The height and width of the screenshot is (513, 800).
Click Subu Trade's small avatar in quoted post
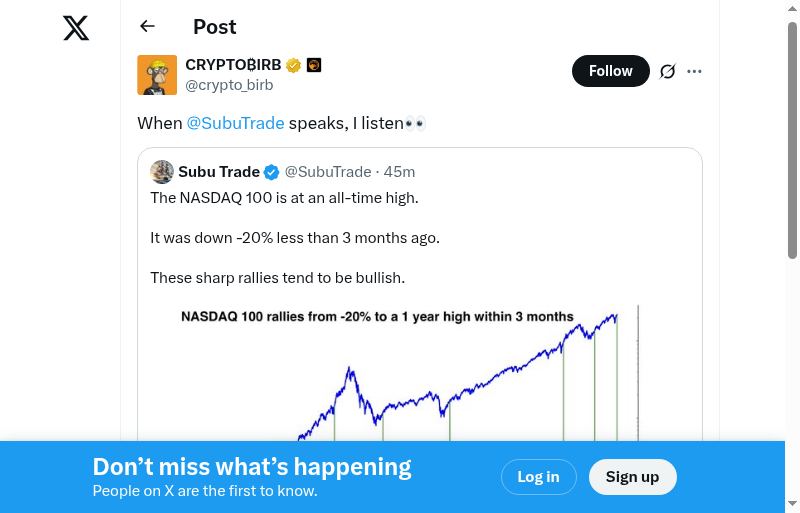[162, 172]
